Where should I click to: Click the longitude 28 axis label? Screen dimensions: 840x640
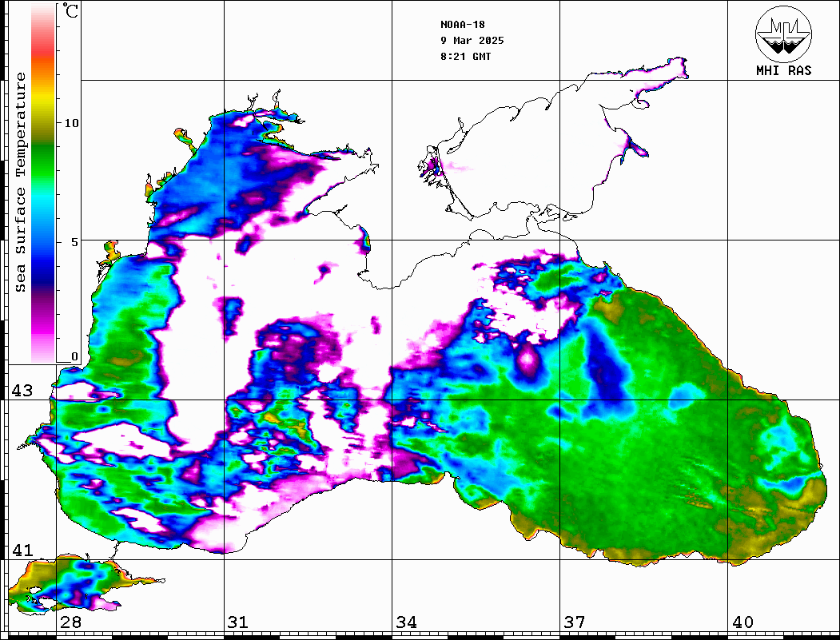(70, 622)
